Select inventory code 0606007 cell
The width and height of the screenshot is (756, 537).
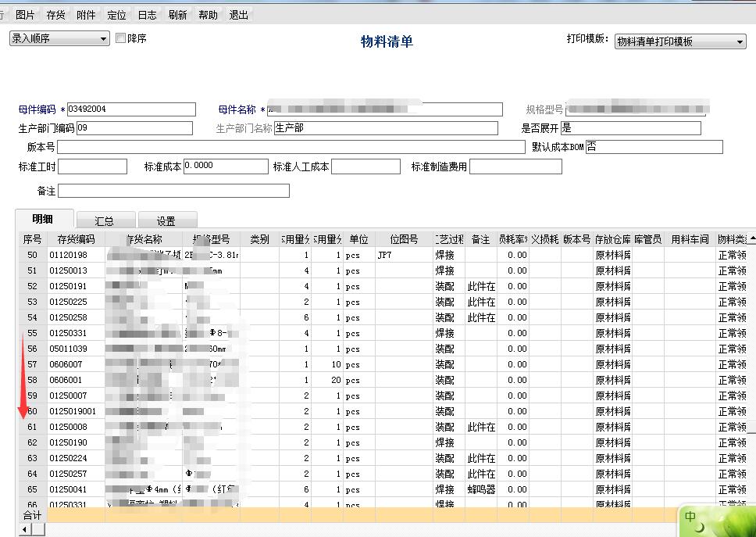click(76, 364)
